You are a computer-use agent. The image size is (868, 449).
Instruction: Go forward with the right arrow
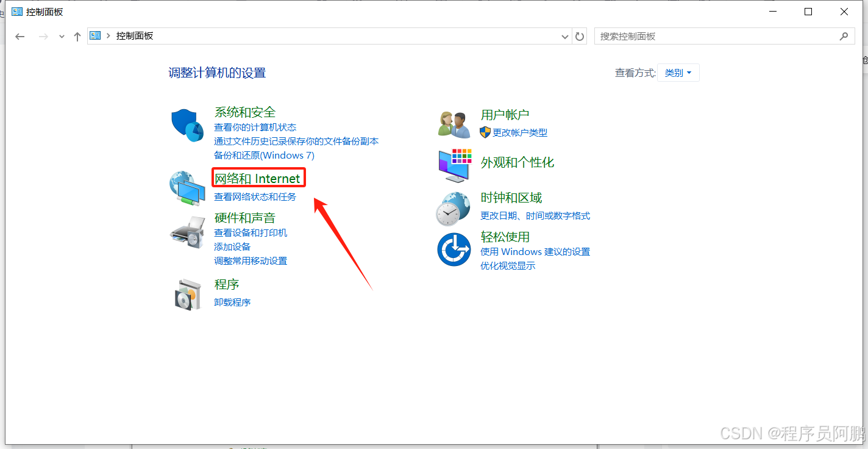43,37
